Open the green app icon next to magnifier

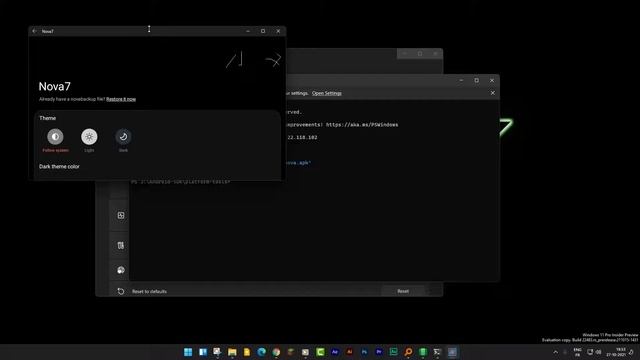coord(423,352)
